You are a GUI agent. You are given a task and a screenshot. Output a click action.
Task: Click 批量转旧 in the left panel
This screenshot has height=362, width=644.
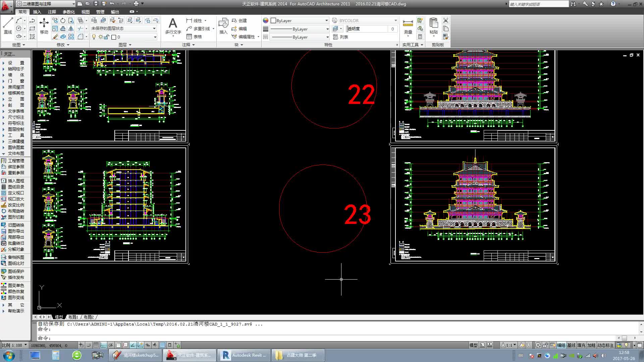[x=16, y=243]
